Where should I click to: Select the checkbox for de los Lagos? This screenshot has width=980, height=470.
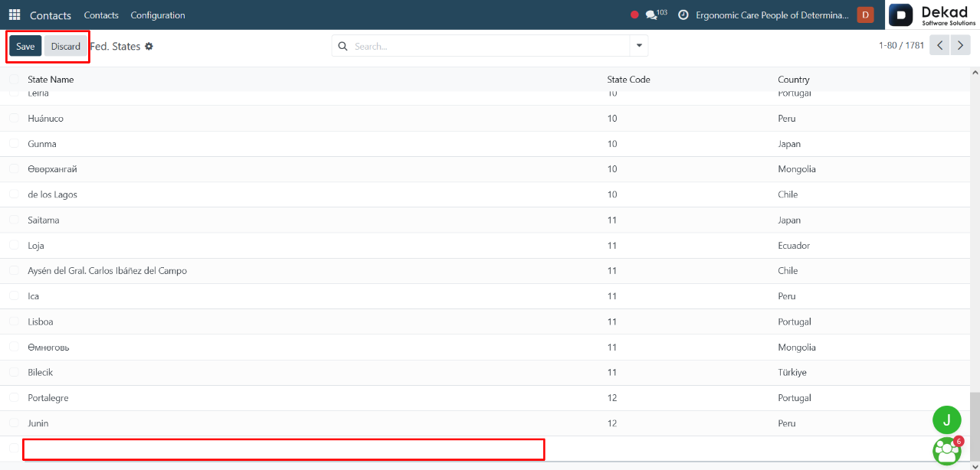tap(14, 194)
